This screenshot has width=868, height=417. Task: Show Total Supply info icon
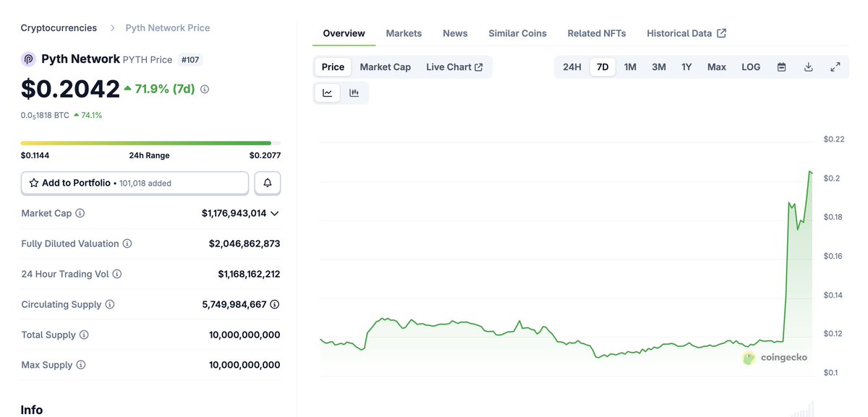(84, 335)
